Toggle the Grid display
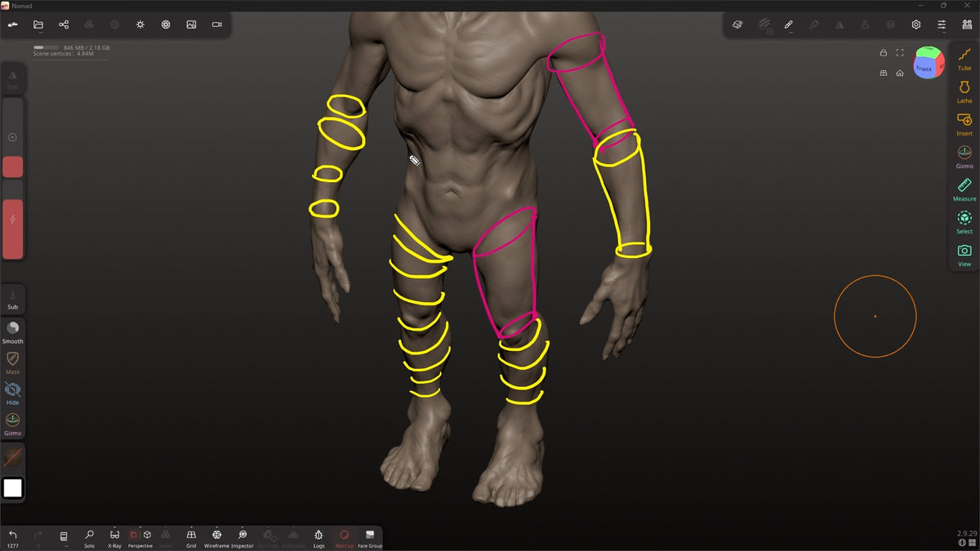 191,538
